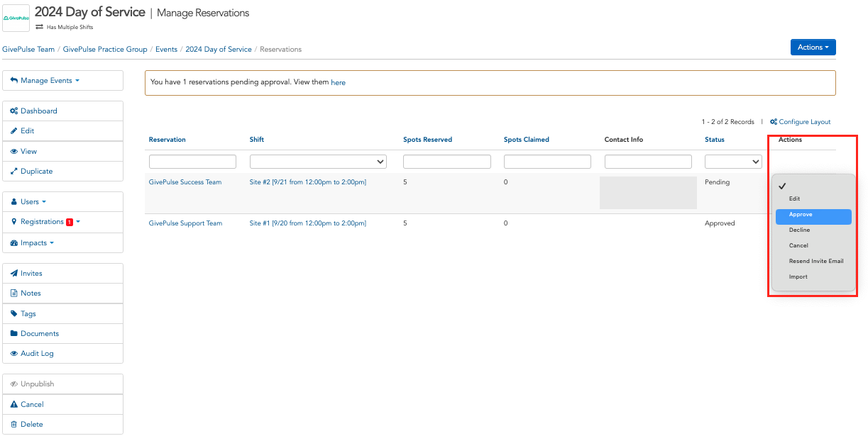Choose Import in the actions popup menu
Viewport: 868px width, 436px height.
pos(813,276)
